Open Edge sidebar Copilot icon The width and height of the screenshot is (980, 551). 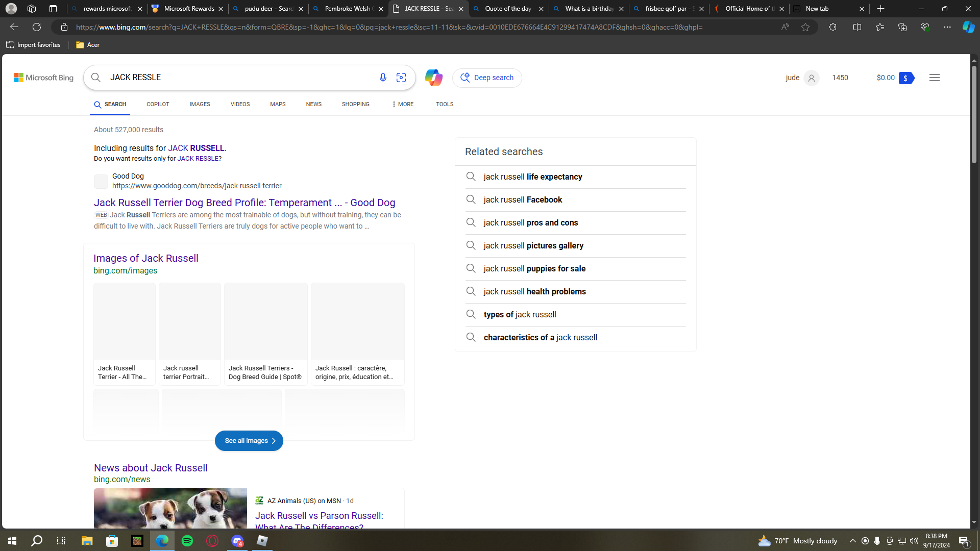pos(968,27)
